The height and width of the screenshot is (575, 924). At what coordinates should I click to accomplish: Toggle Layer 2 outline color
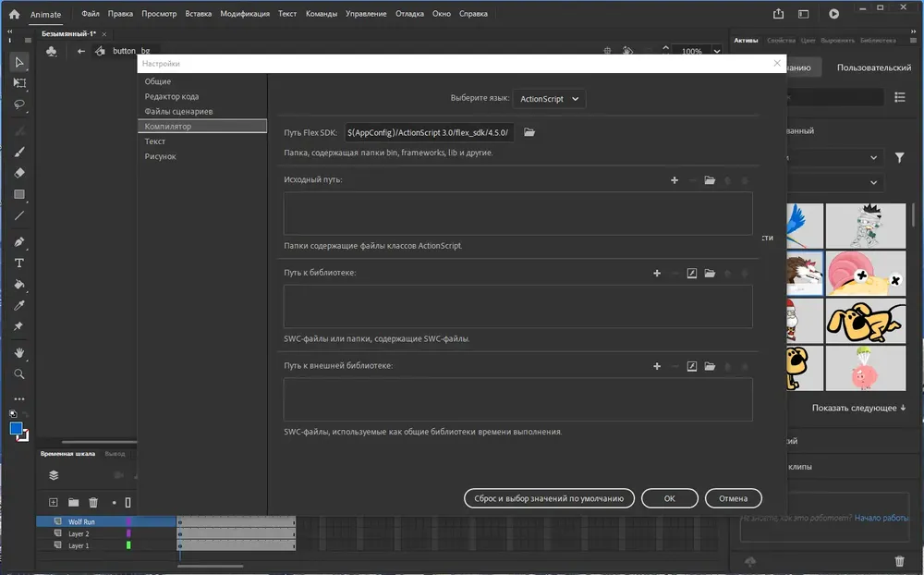click(x=128, y=533)
